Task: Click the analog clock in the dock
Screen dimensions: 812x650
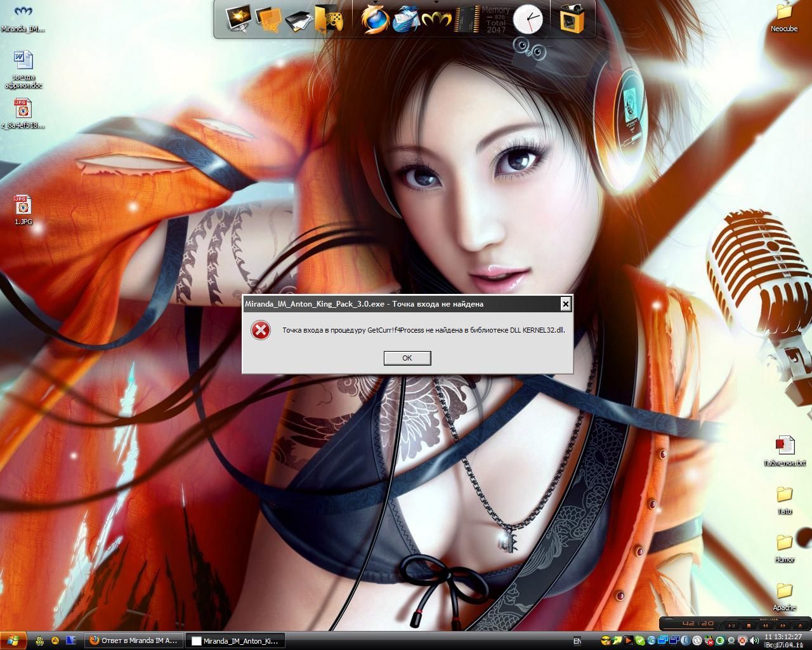Action: (528, 19)
